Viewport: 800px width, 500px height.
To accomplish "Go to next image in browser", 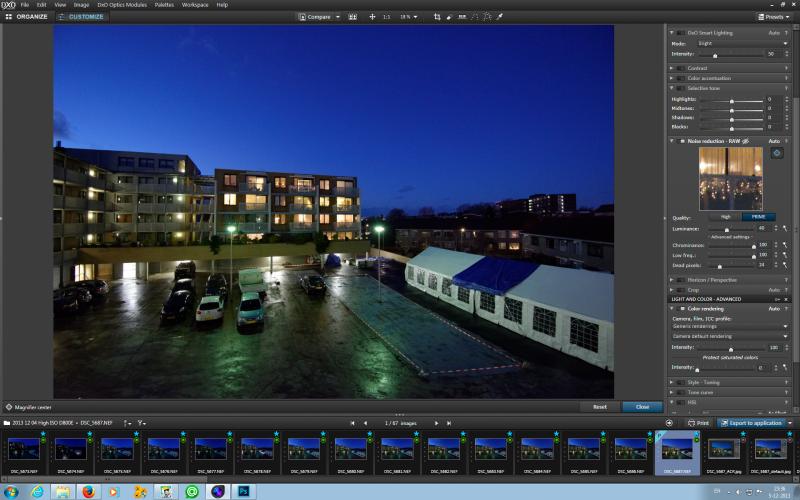I will pyautogui.click(x=436, y=423).
